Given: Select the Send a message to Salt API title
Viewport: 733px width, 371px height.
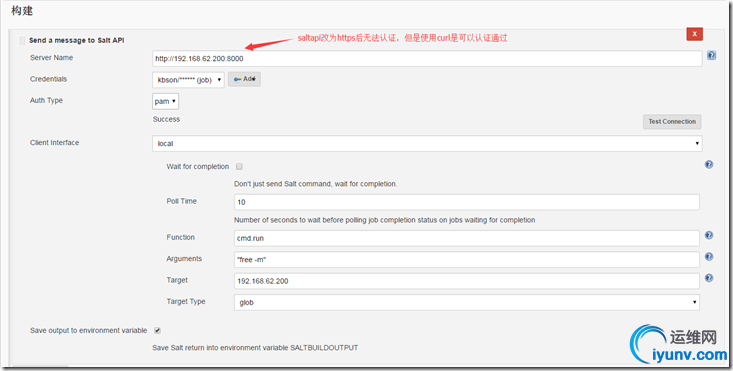Looking at the screenshot, I should (77, 41).
